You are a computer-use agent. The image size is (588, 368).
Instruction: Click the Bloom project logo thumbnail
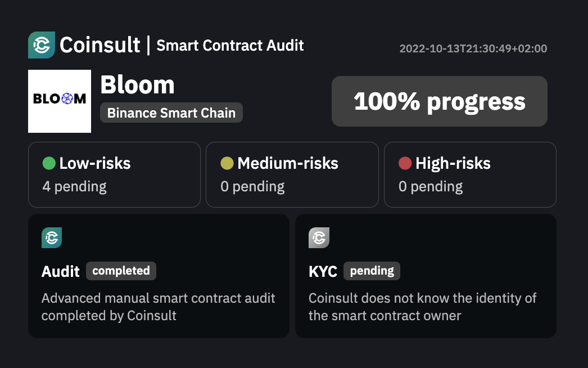(x=60, y=101)
